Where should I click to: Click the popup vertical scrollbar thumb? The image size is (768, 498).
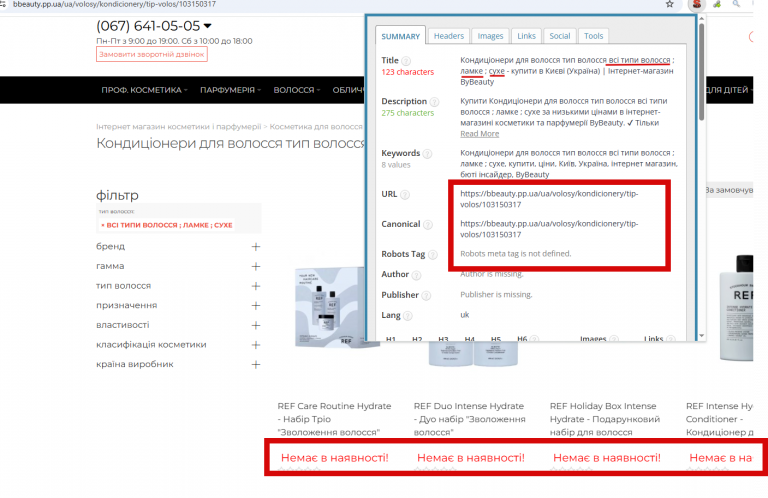[701, 71]
